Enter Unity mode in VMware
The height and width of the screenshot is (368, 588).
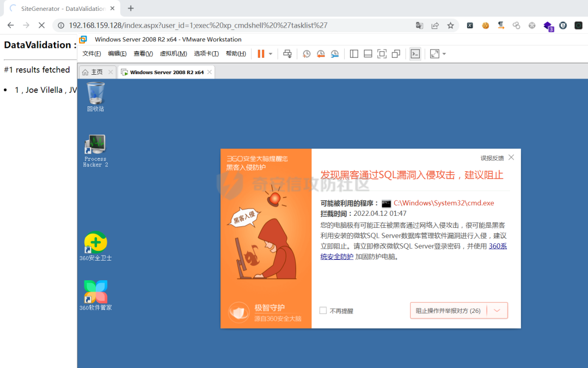pyautogui.click(x=396, y=53)
